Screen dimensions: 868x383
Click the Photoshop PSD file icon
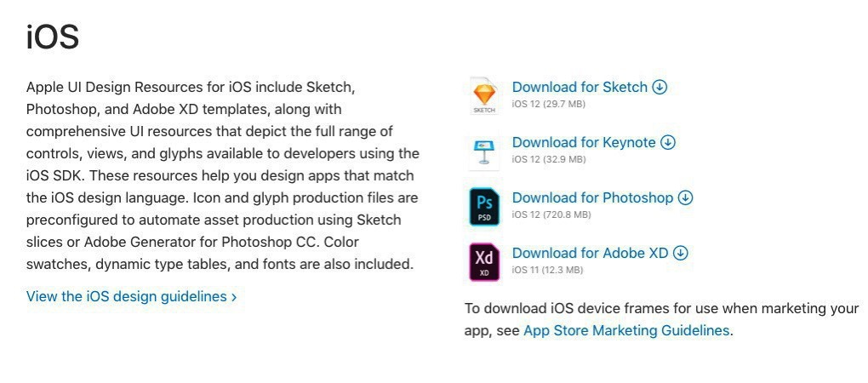coord(483,207)
